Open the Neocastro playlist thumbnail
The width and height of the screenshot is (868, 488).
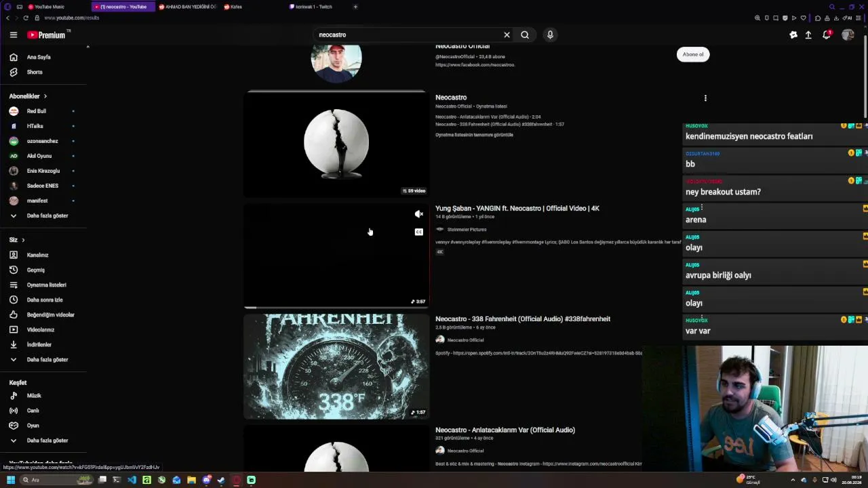tap(336, 144)
